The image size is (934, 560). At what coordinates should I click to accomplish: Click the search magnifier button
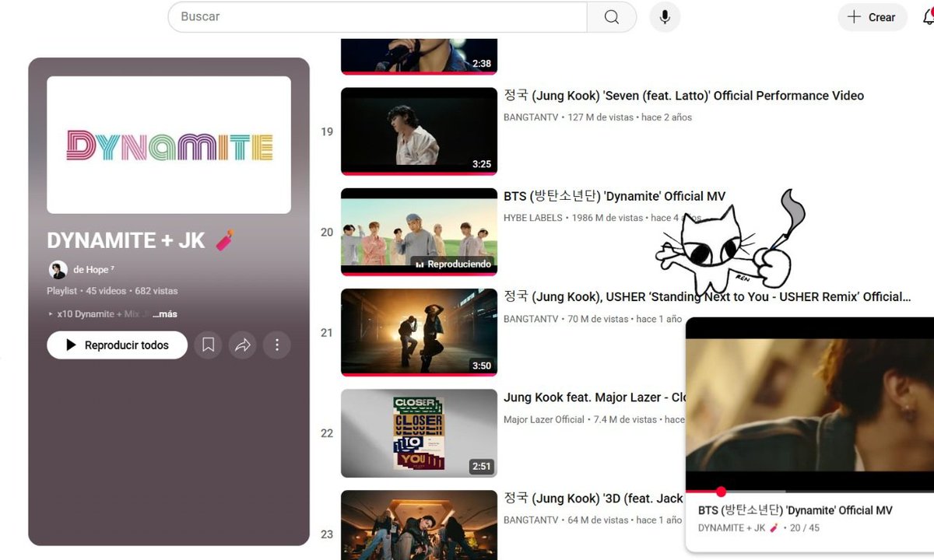coord(612,17)
